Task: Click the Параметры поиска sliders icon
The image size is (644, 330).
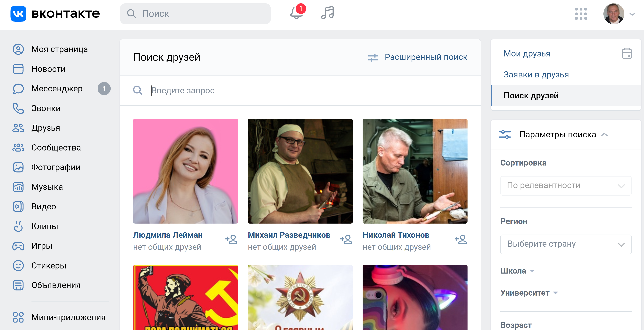Action: pyautogui.click(x=505, y=134)
